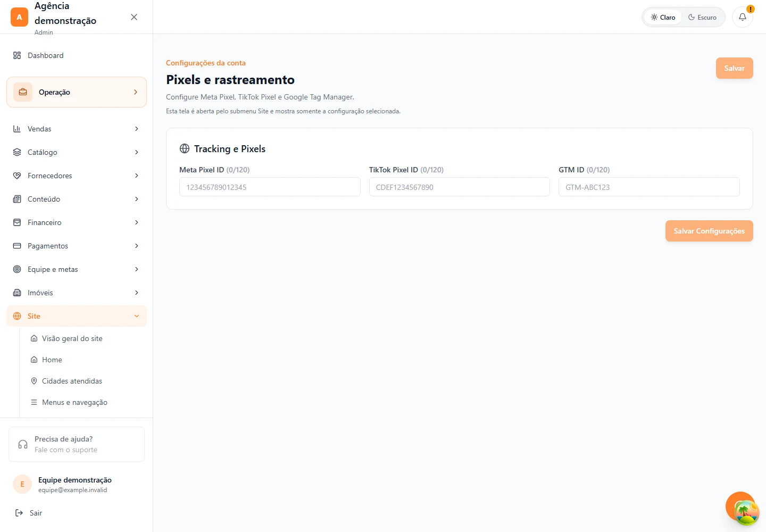The image size is (766, 532).
Task: Click the Equipe e metas target icon
Action: tap(17, 269)
